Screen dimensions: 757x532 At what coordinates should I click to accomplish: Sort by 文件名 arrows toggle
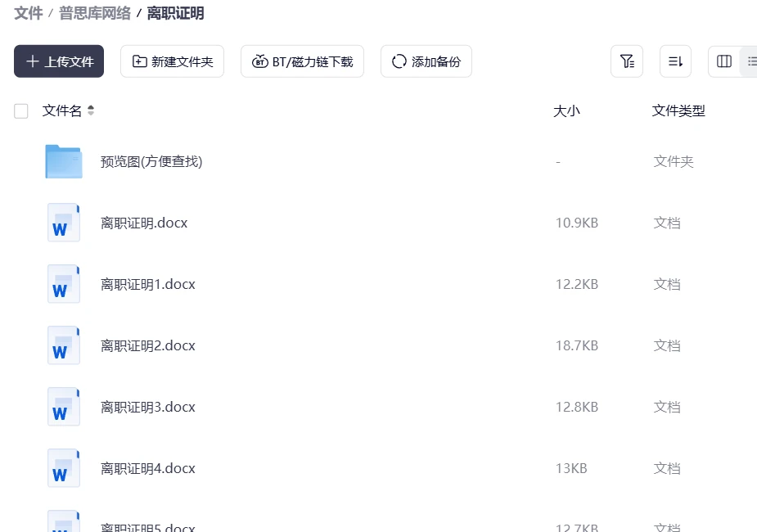click(x=91, y=110)
